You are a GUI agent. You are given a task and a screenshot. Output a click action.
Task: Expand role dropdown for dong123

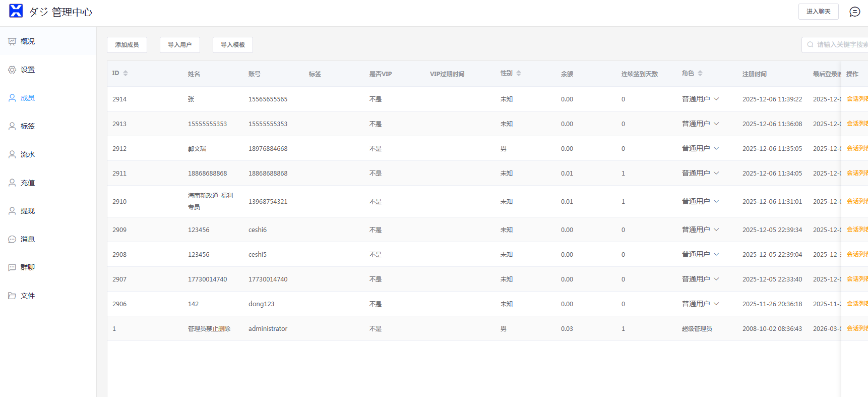716,304
